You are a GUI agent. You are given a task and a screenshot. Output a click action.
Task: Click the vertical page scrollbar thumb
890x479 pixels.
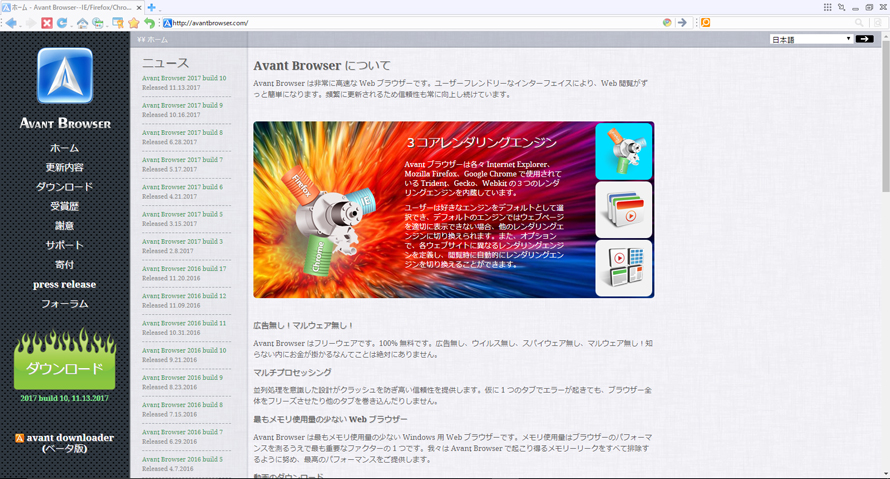[x=885, y=114]
